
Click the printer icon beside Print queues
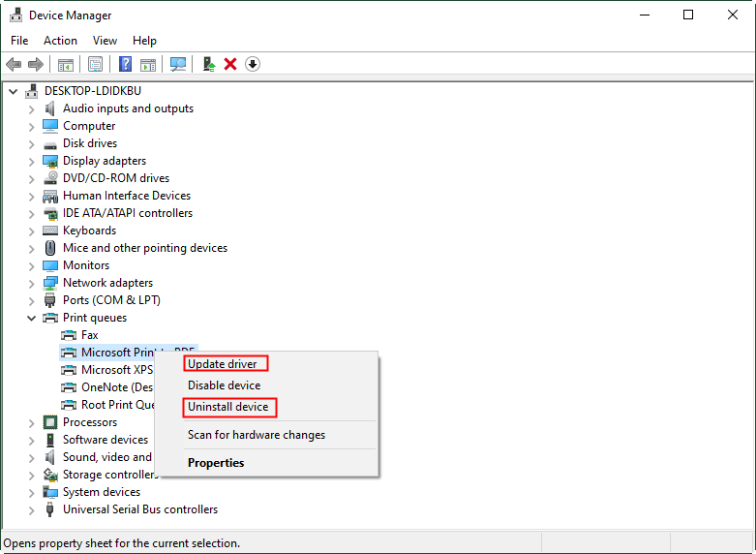[50, 318]
